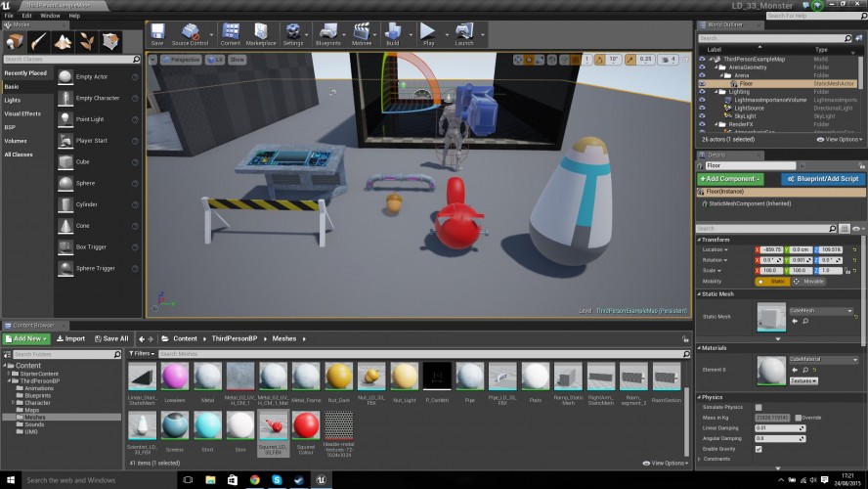Select the Paint mode brush icon

tap(38, 41)
